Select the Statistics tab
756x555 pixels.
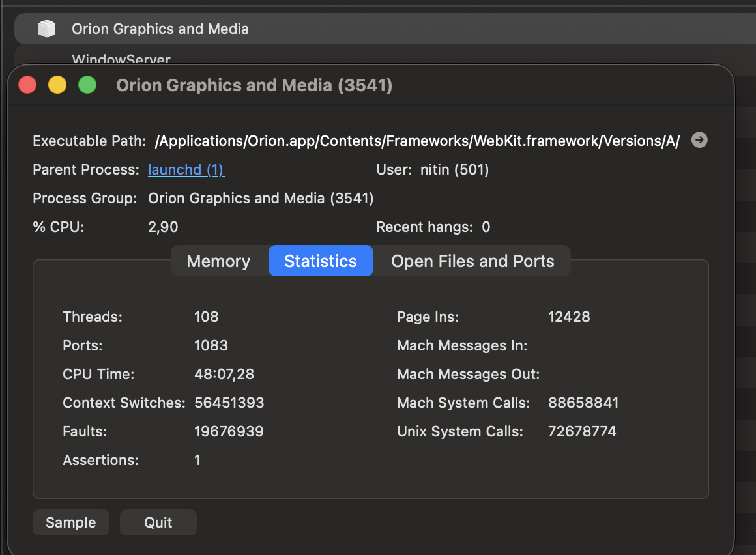coord(321,261)
